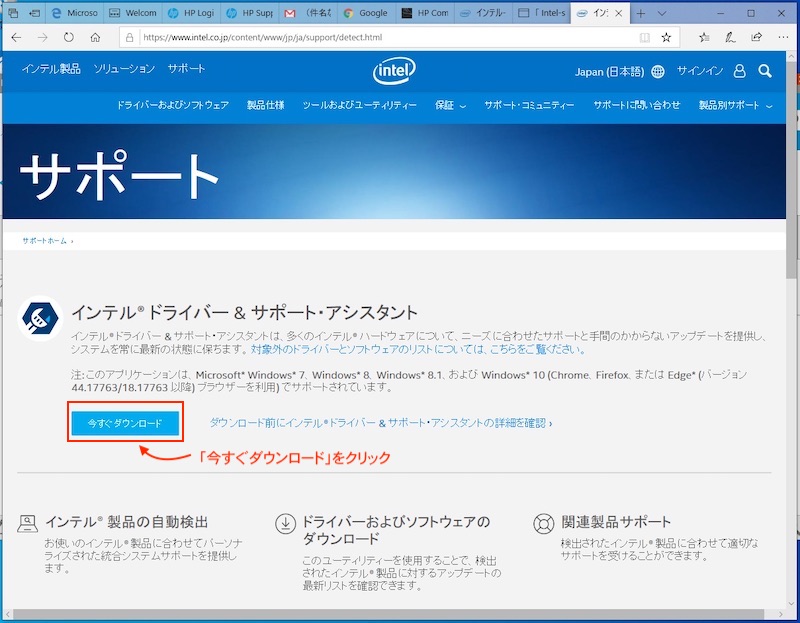Open ソリューション menu
Image resolution: width=800 pixels, height=623 pixels.
(x=124, y=69)
